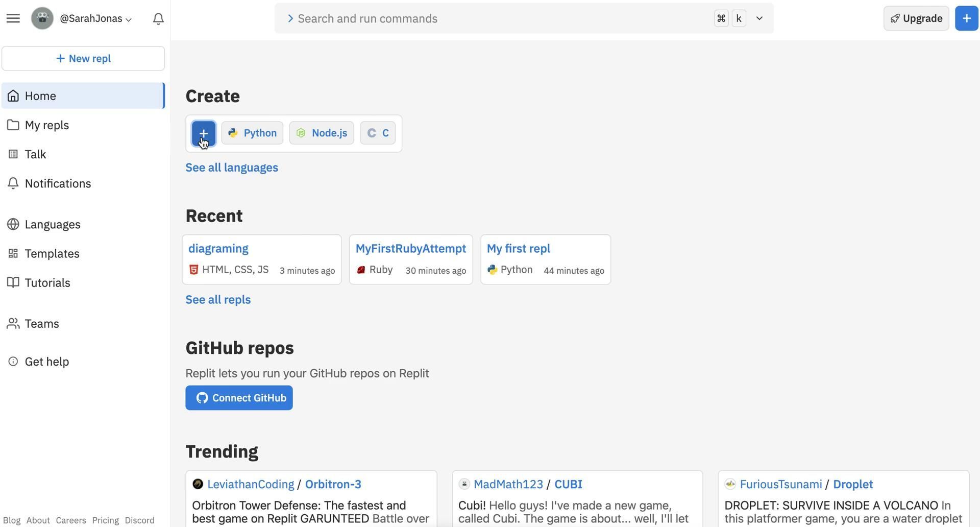
Task: Go to Templates in sidebar
Action: point(52,254)
